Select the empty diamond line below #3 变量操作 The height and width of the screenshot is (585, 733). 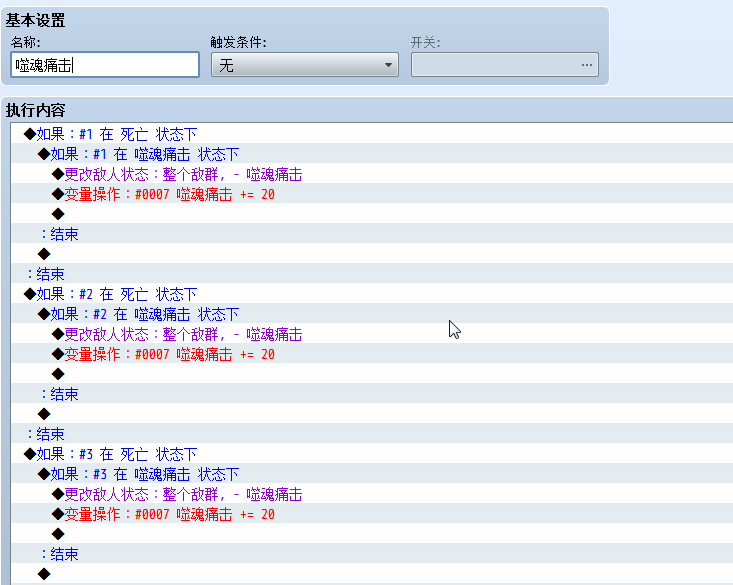372,534
